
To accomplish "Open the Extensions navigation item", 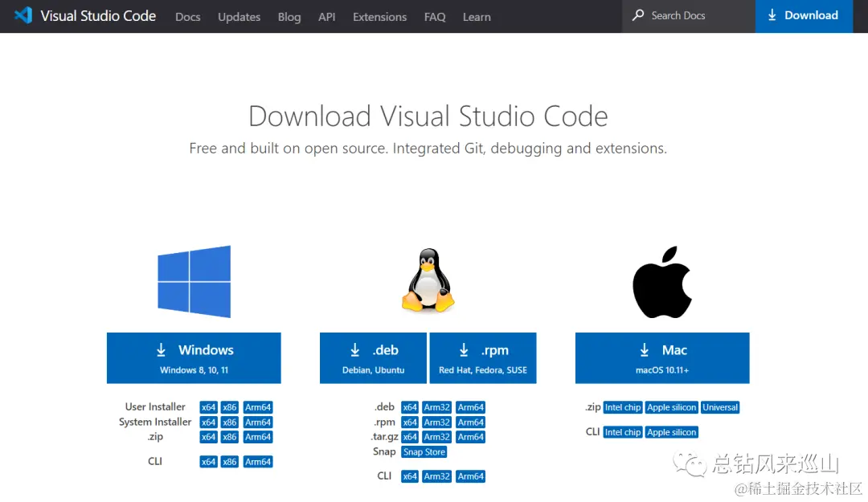I will [x=379, y=17].
